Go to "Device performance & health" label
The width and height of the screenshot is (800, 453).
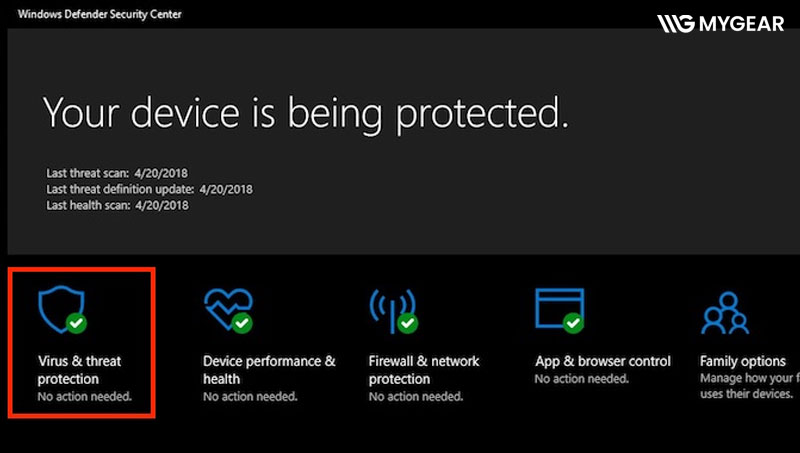(269, 370)
